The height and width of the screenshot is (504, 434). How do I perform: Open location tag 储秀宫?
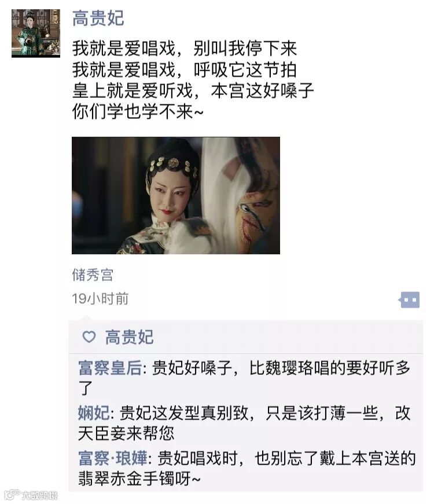(93, 275)
